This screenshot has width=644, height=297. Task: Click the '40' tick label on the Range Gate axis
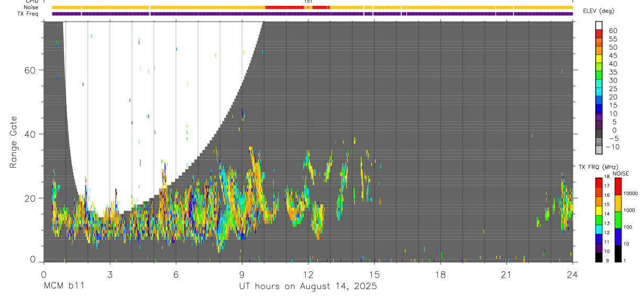click(30, 134)
